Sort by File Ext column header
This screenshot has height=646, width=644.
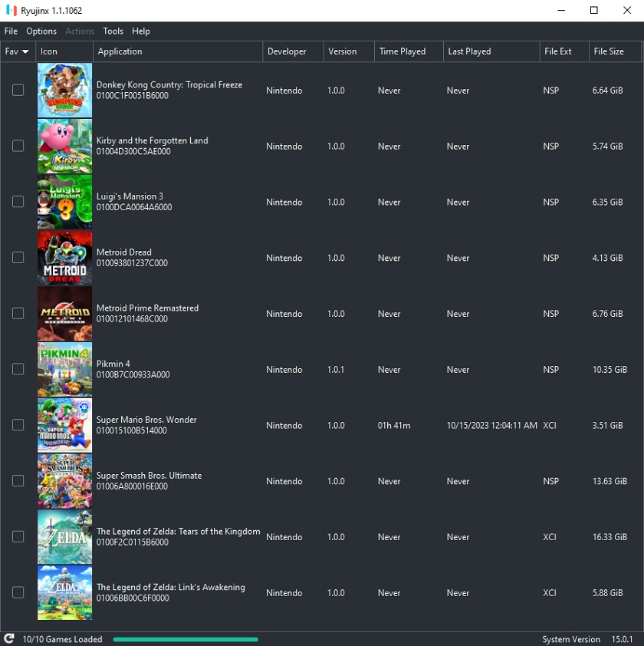point(564,51)
